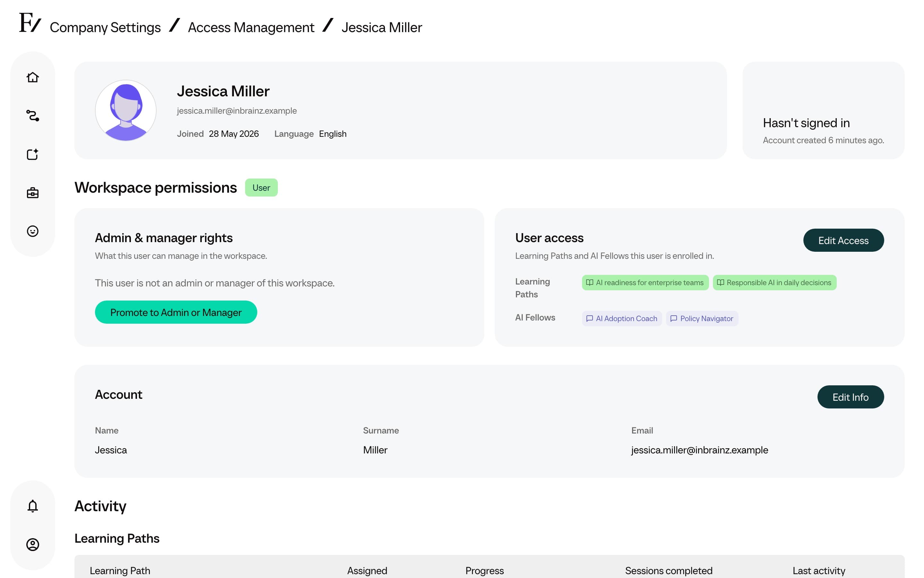
Task: Click Jessica Miller breadcrumb
Action: coord(382,28)
